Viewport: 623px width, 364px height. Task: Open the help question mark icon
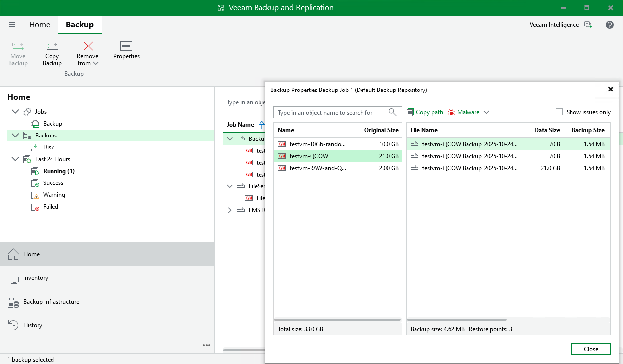[x=609, y=25]
